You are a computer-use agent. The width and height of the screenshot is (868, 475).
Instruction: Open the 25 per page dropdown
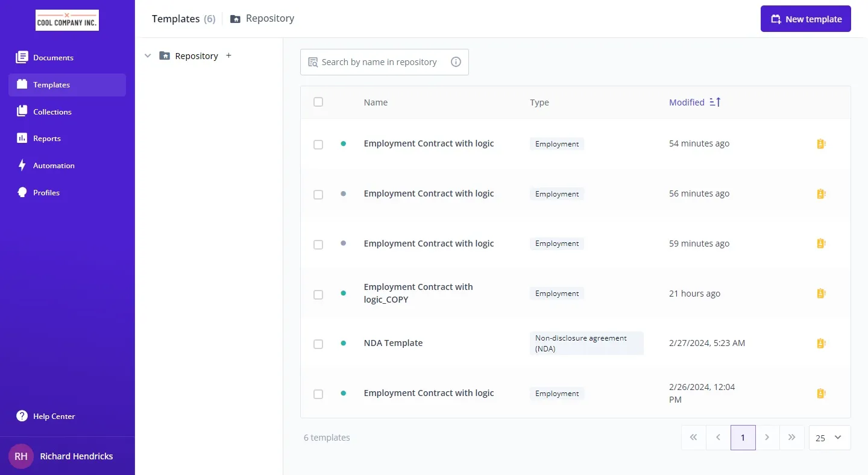829,438
